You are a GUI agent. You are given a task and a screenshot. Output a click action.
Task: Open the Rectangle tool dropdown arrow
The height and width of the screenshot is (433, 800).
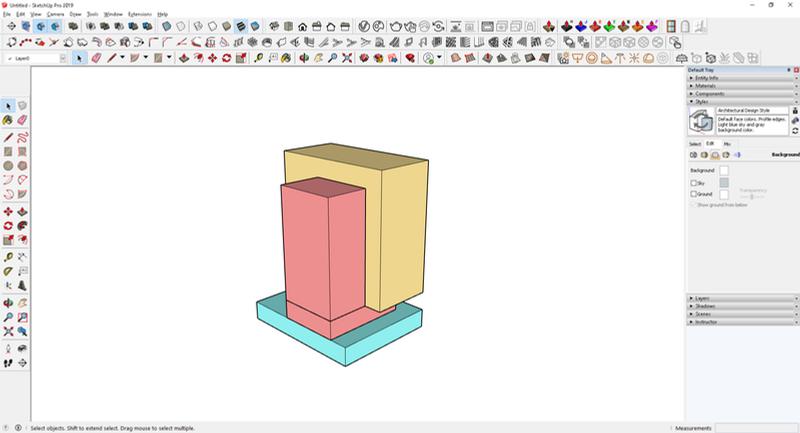(169, 58)
